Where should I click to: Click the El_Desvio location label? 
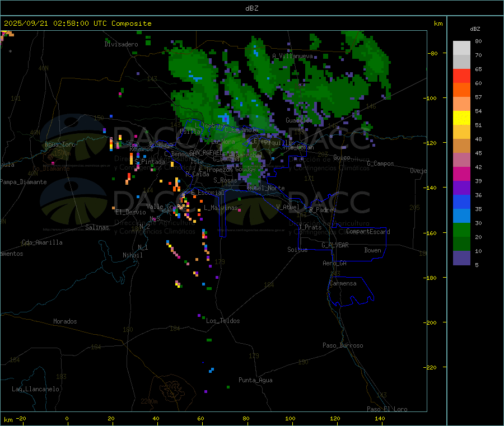click(x=130, y=212)
